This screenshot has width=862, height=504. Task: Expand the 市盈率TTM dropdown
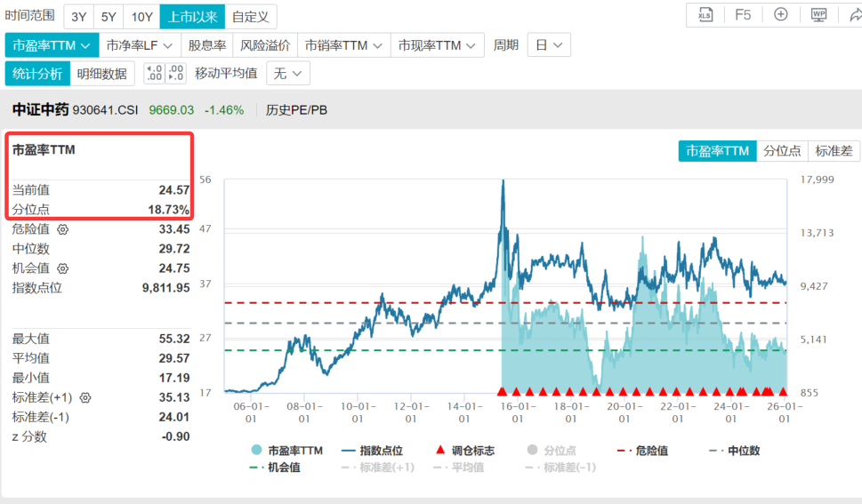coord(52,45)
